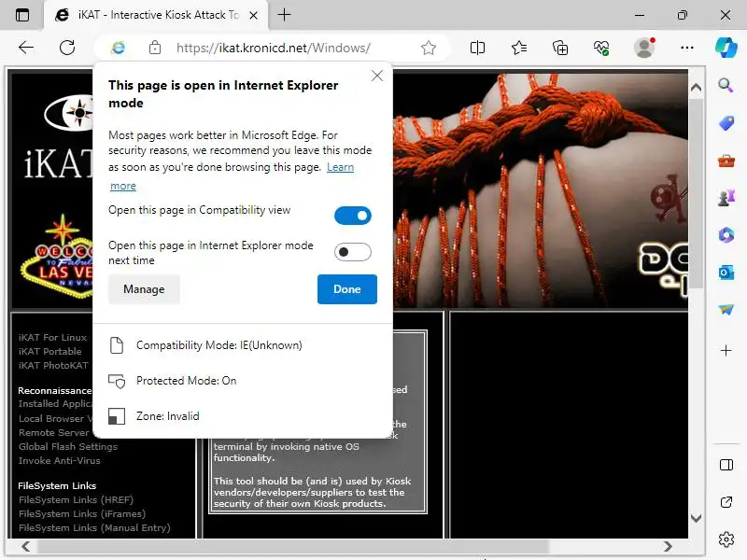Open iKAT Portable link
Screen dimensions: 747x560
click(x=50, y=351)
